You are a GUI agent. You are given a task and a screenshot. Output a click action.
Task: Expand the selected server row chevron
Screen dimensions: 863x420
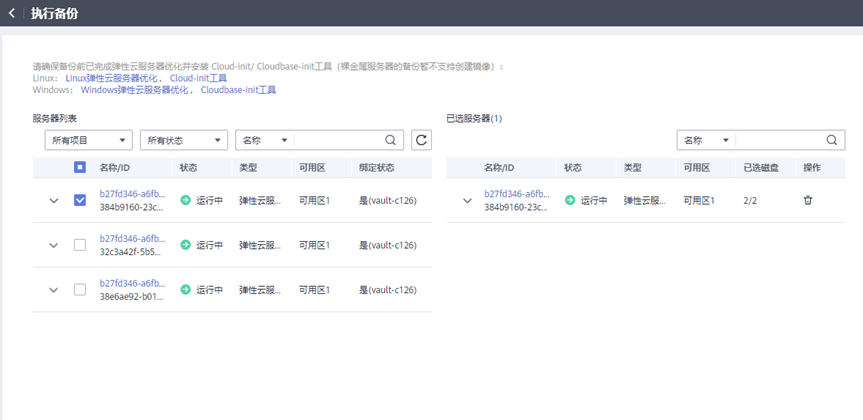[467, 201]
